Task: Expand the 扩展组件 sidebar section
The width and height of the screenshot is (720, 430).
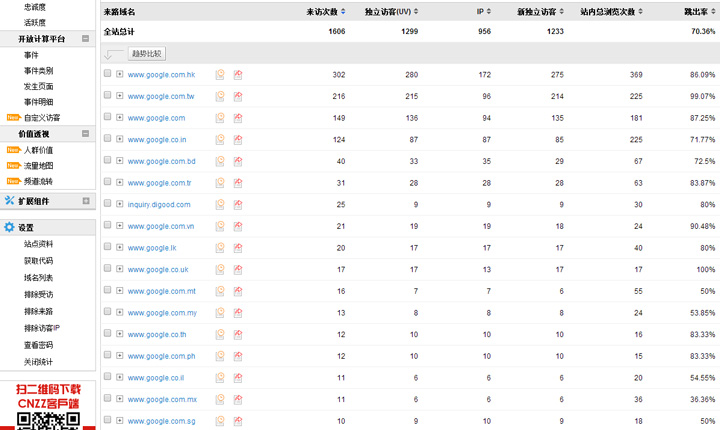Action: click(86, 201)
